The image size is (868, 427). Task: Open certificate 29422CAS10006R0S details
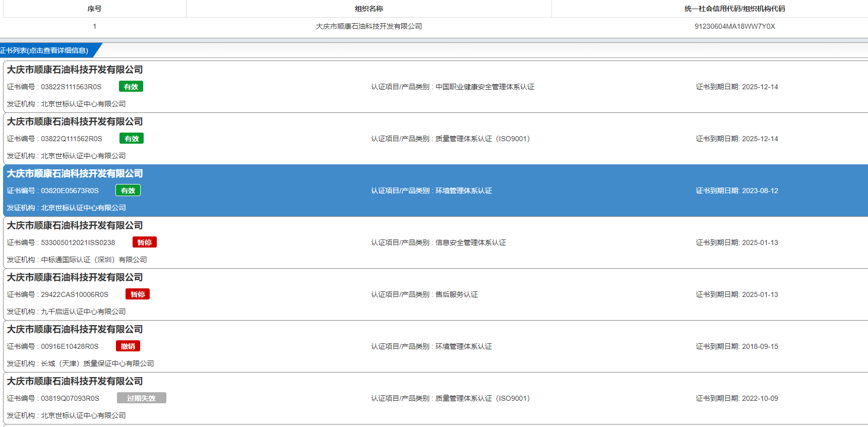click(x=436, y=294)
